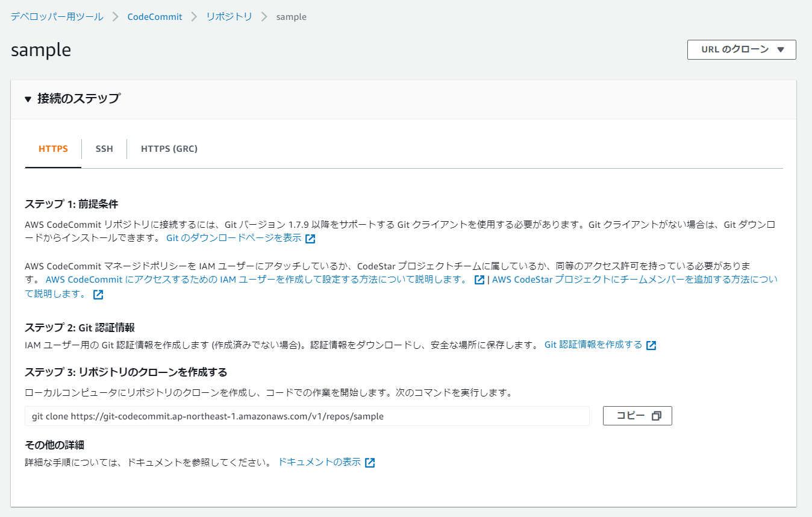Switch to the HTTPS (GRC) tab
This screenshot has height=517, width=812.
coord(169,149)
